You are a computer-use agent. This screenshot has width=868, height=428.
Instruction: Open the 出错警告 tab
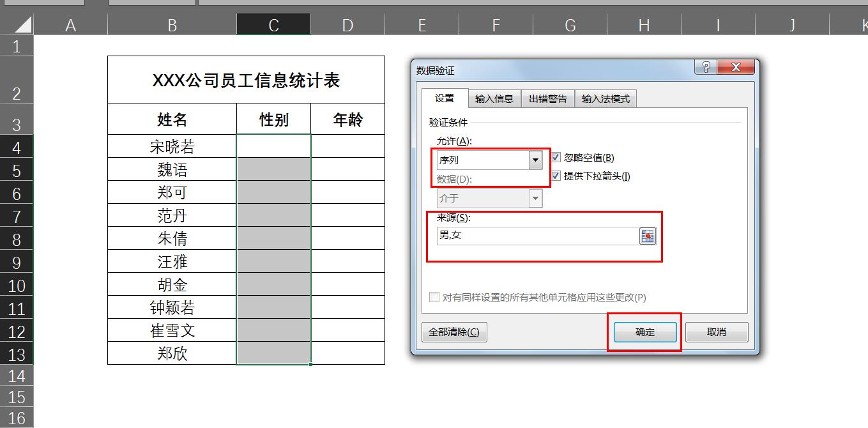tap(548, 99)
